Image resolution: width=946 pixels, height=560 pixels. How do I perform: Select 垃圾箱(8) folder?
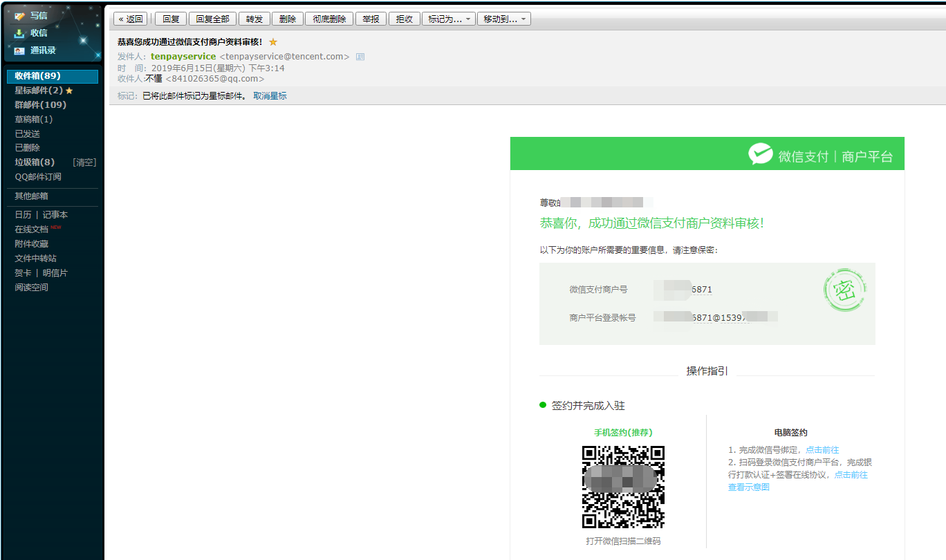(x=35, y=162)
